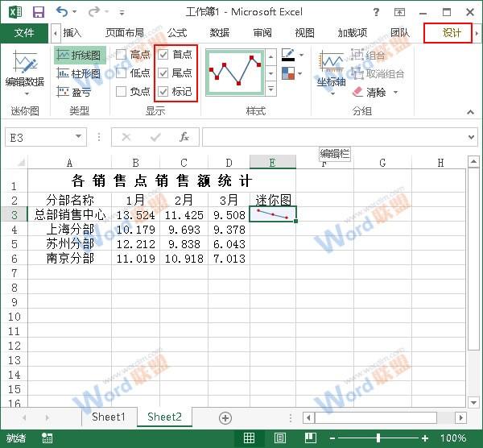Switch to Page Break Preview in the status bar

[x=311, y=438]
